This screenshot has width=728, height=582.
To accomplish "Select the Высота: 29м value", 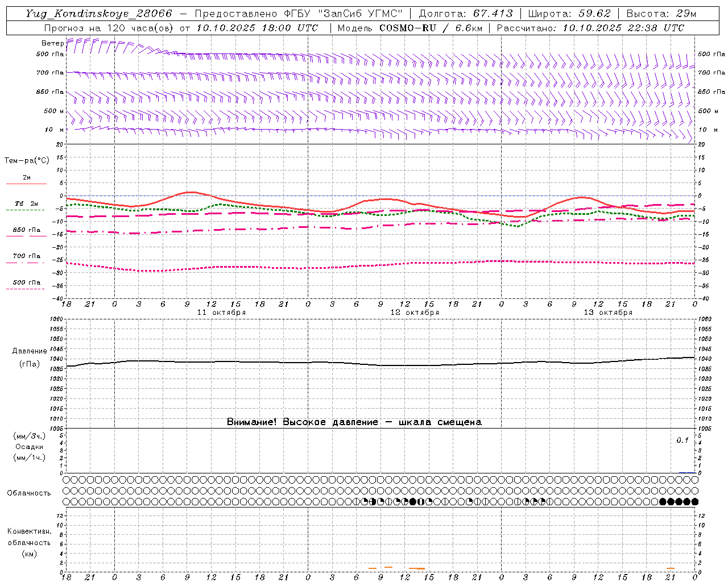I will (x=661, y=14).
